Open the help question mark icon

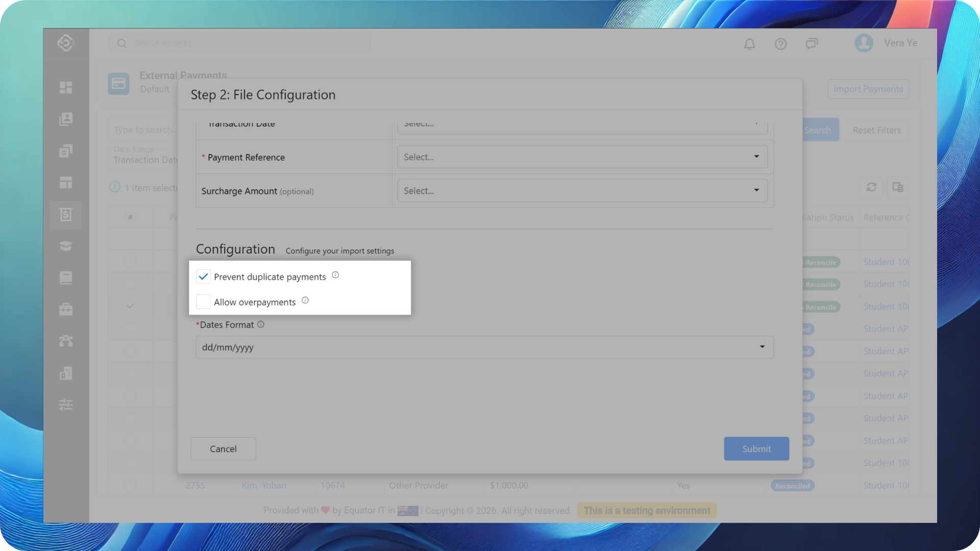(780, 44)
